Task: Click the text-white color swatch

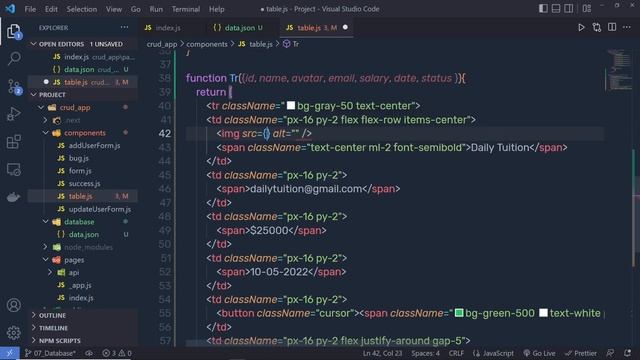Action: point(543,313)
